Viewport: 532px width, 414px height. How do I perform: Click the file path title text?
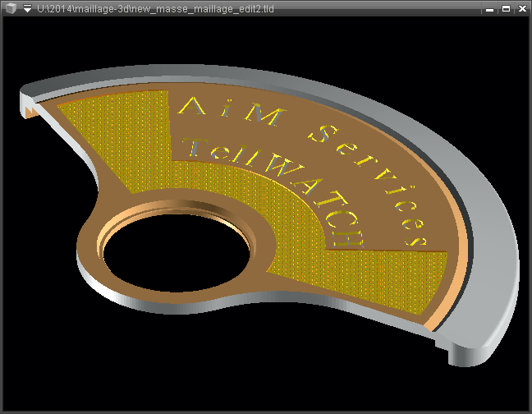click(155, 9)
